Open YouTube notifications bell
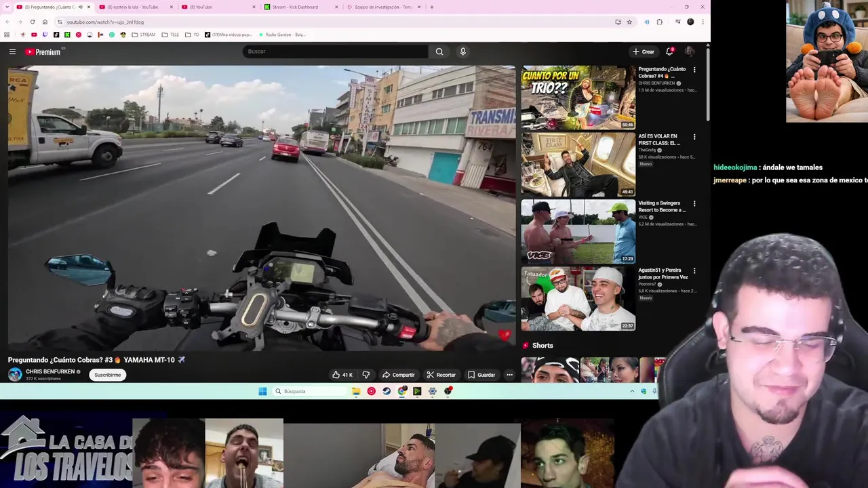Viewport: 868px width, 488px height. coord(669,52)
